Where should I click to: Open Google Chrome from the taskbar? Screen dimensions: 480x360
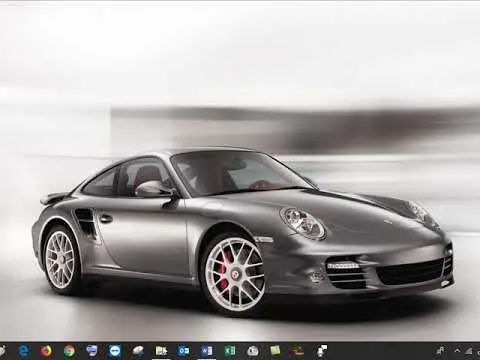click(69, 351)
